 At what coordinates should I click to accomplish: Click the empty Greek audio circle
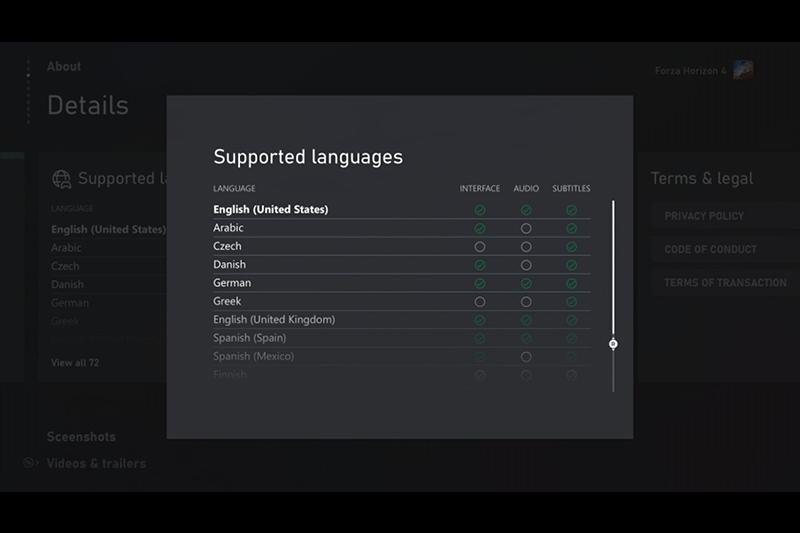pyautogui.click(x=526, y=302)
